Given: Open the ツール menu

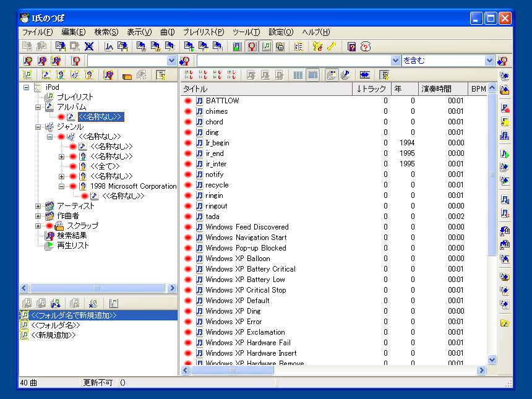Looking at the screenshot, I should click(x=246, y=32).
